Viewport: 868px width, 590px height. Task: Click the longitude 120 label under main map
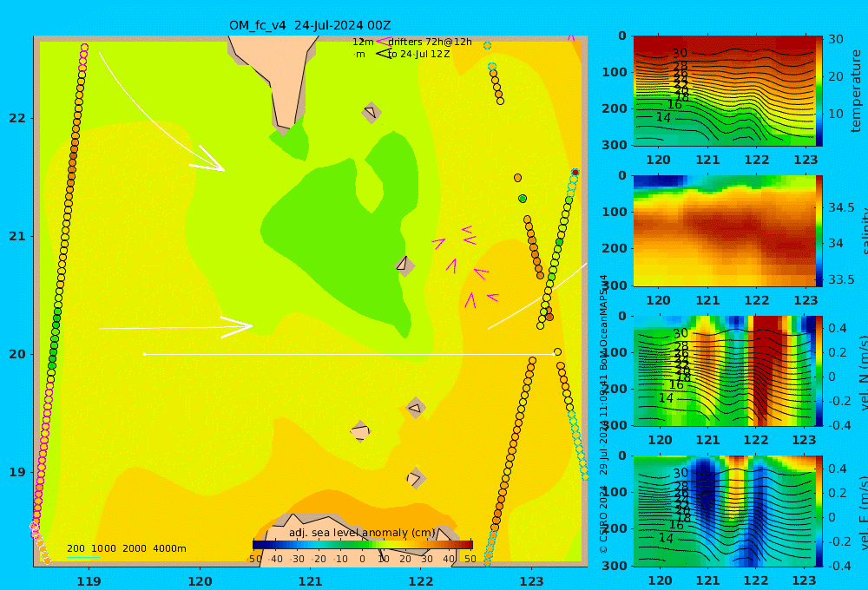[x=200, y=581]
